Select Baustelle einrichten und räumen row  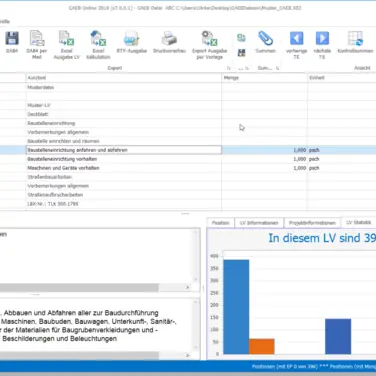point(188,141)
